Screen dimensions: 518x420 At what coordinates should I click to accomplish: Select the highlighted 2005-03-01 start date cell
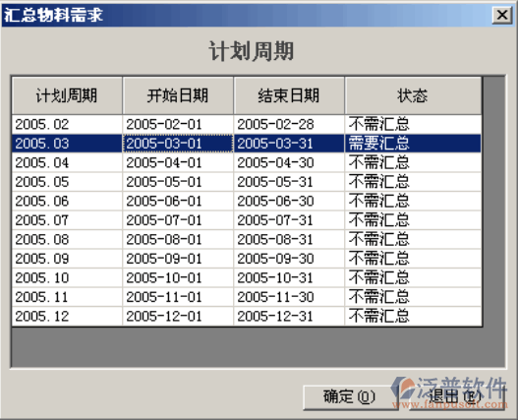pyautogui.click(x=178, y=144)
